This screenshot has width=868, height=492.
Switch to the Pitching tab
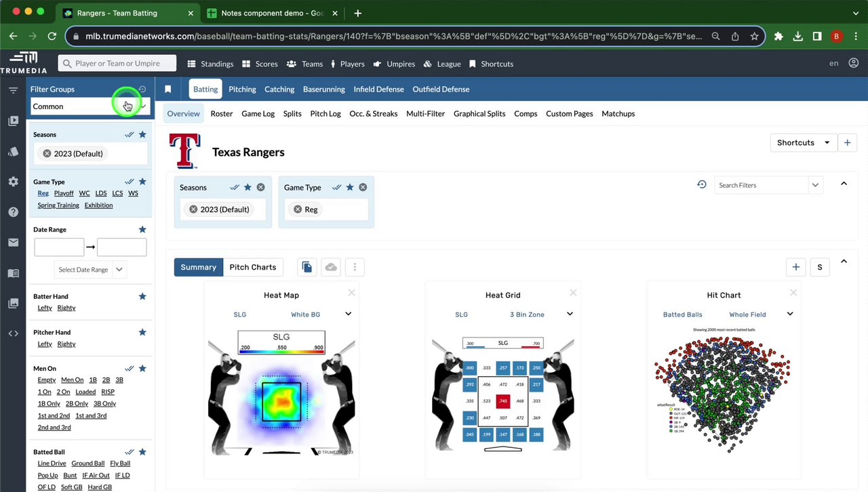[242, 89]
